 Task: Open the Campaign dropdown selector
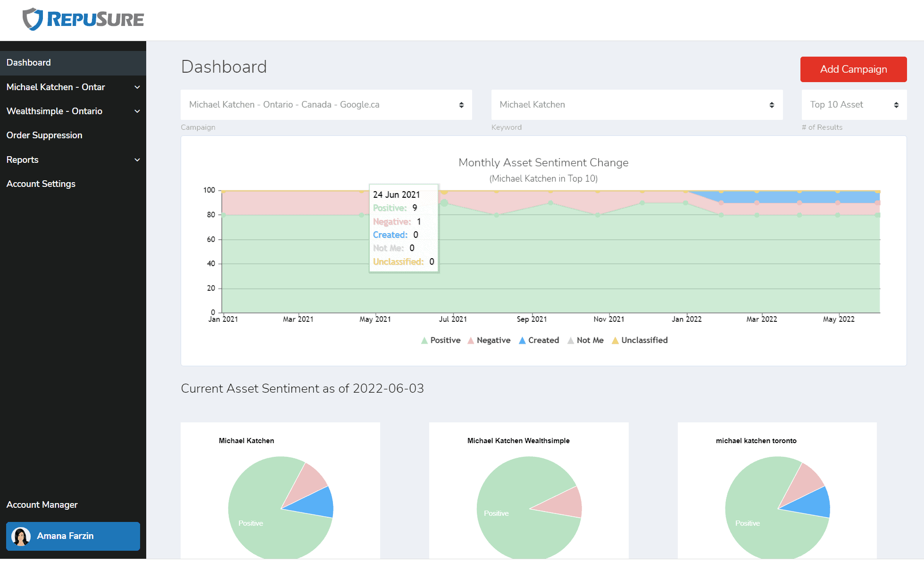[x=326, y=105]
